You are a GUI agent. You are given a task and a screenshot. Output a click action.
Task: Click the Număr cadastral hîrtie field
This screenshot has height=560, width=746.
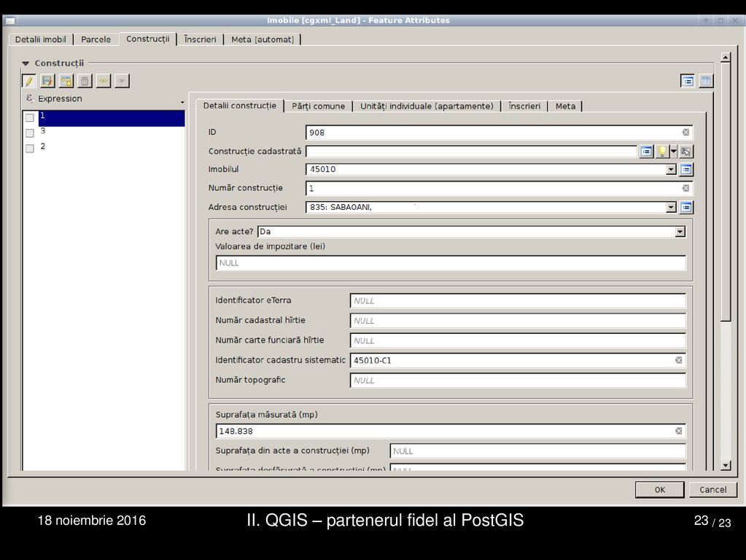pos(518,321)
